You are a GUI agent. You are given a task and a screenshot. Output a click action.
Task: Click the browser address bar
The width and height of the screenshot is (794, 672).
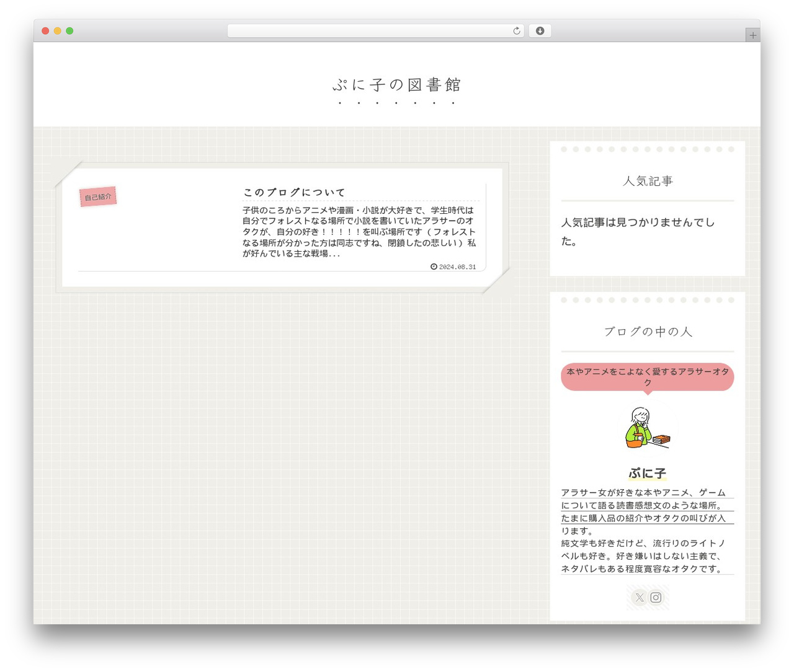375,31
